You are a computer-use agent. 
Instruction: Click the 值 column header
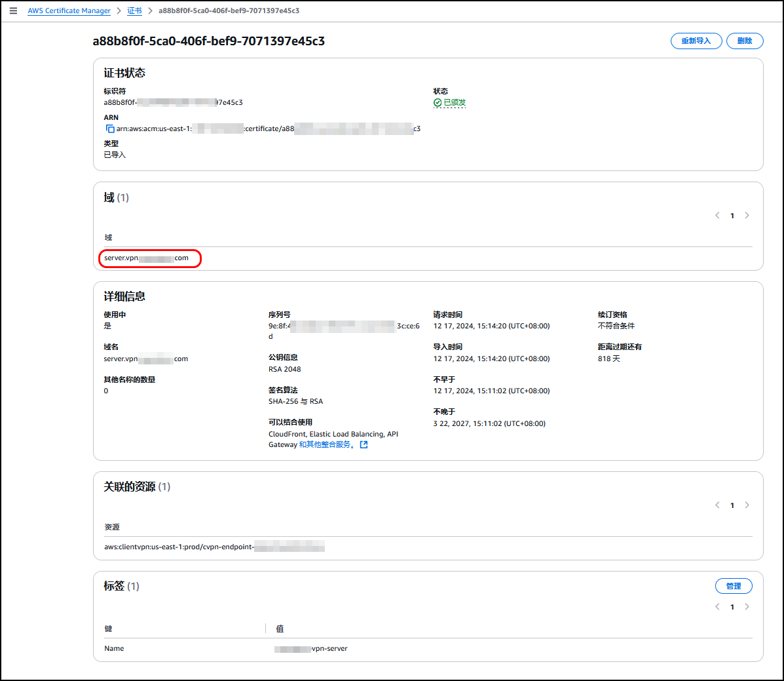tap(280, 629)
